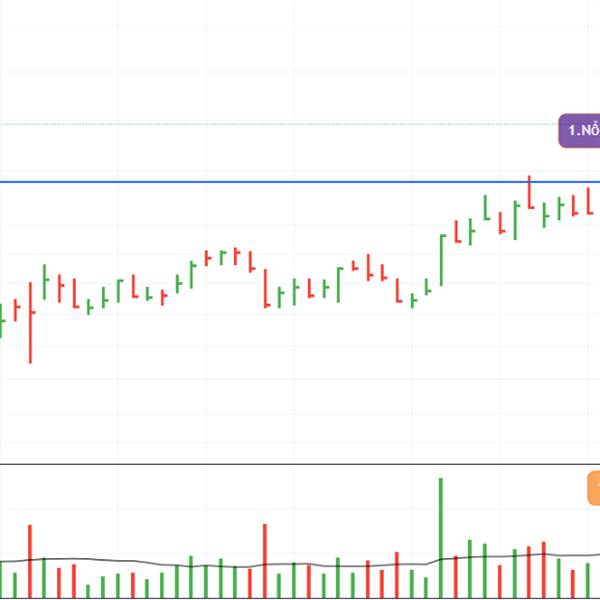This screenshot has width=600, height=600.
Task: Click the rightmost red price bar
Action: [x=589, y=201]
